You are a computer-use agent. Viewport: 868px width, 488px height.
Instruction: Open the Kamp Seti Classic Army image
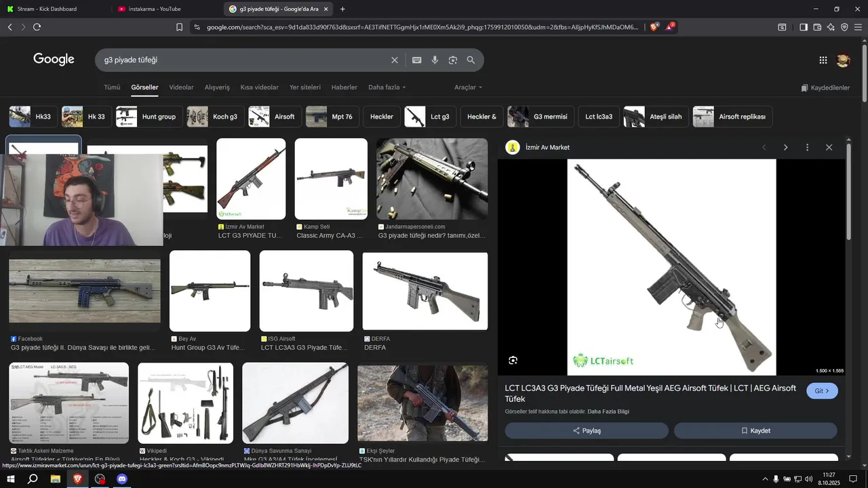[x=331, y=179]
